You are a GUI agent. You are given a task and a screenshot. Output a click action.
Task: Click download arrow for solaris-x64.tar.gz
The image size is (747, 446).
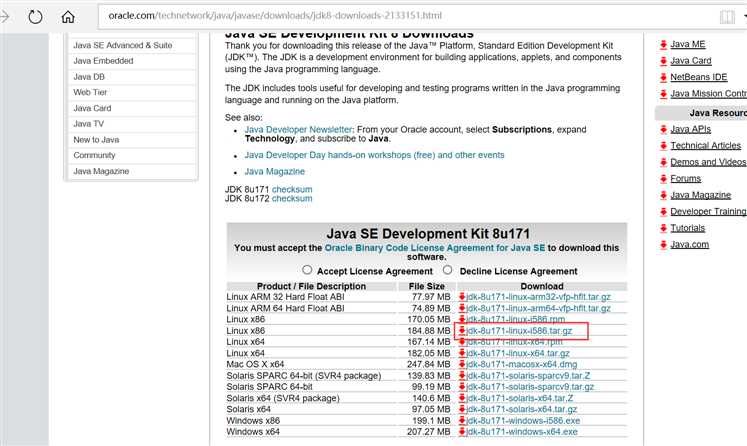pyautogui.click(x=462, y=409)
